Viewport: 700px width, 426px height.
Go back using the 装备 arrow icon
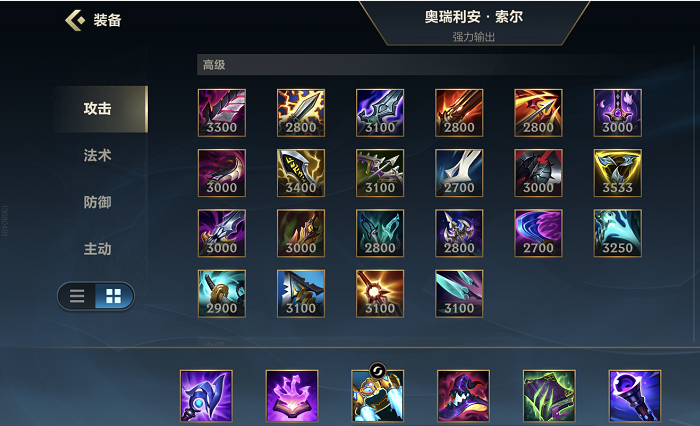click(75, 20)
